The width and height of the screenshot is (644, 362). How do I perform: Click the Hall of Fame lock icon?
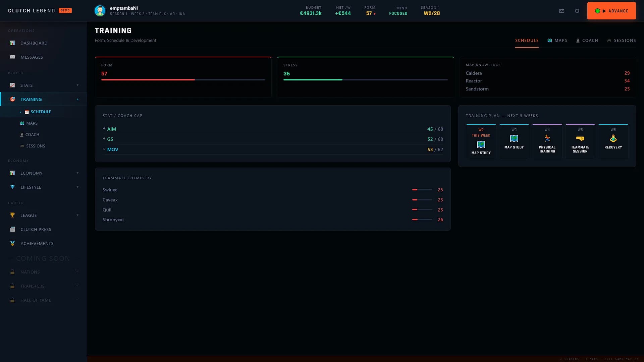12,300
